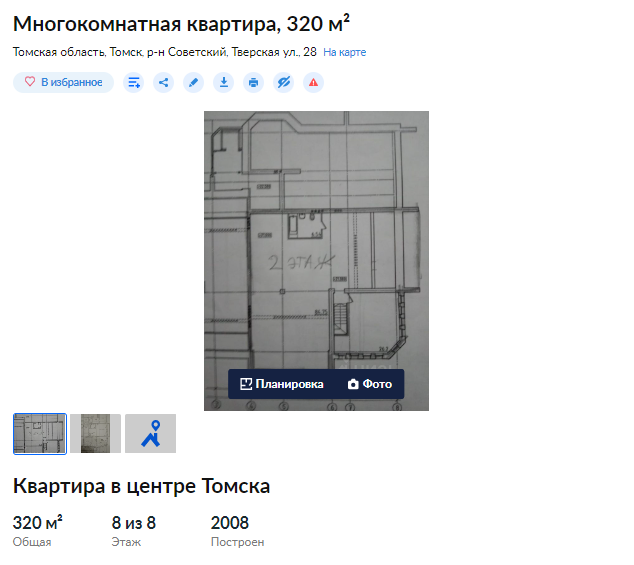This screenshot has height=565, width=634.
Task: Hide this listing using crossed-eye icon
Action: tap(284, 82)
